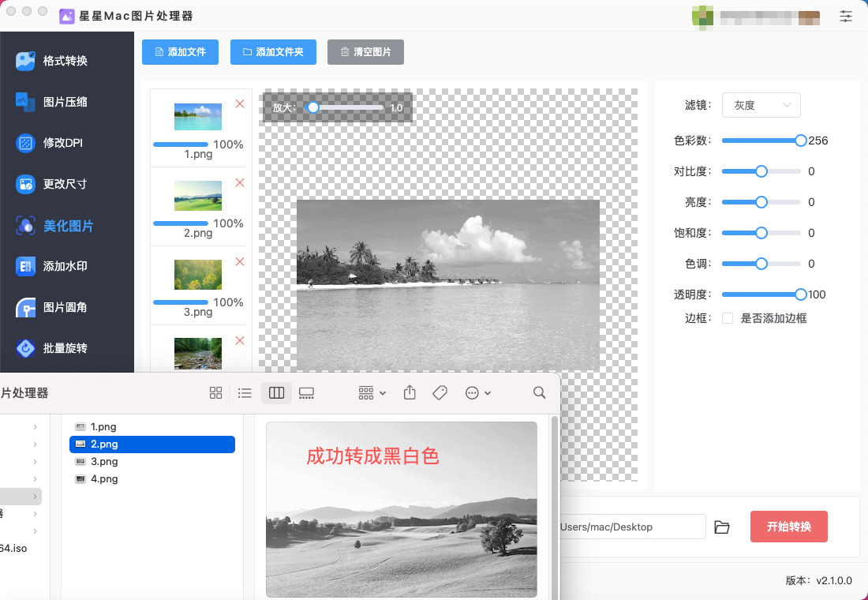868x600 pixels.
Task: Open the 滤镜 filter dropdown showing 灰度
Action: pyautogui.click(x=761, y=105)
